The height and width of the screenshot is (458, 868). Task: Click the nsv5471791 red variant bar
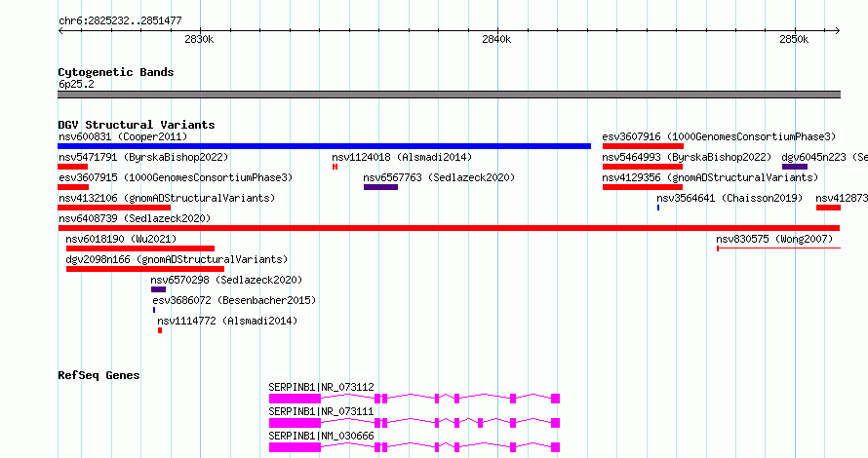pyautogui.click(x=73, y=167)
